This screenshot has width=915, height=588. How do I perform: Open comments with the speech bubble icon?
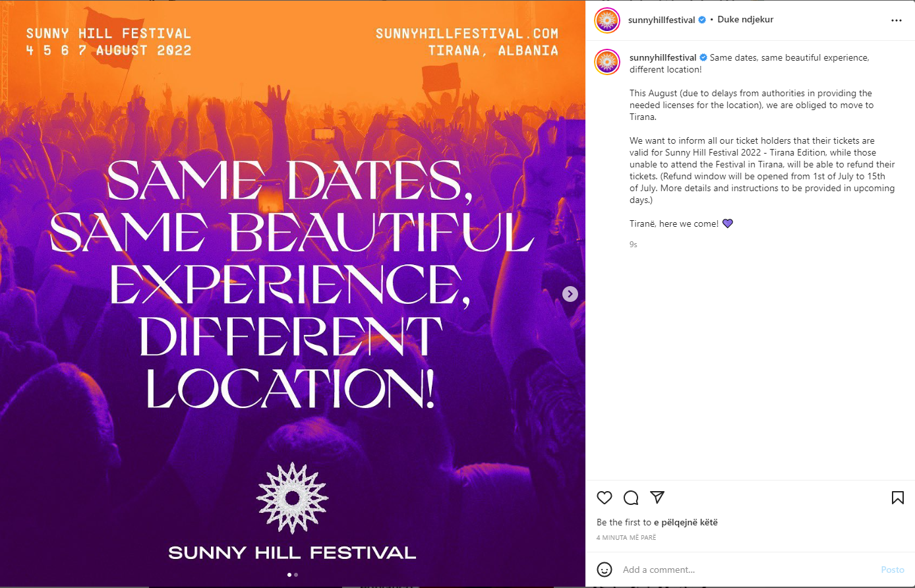pyautogui.click(x=631, y=498)
